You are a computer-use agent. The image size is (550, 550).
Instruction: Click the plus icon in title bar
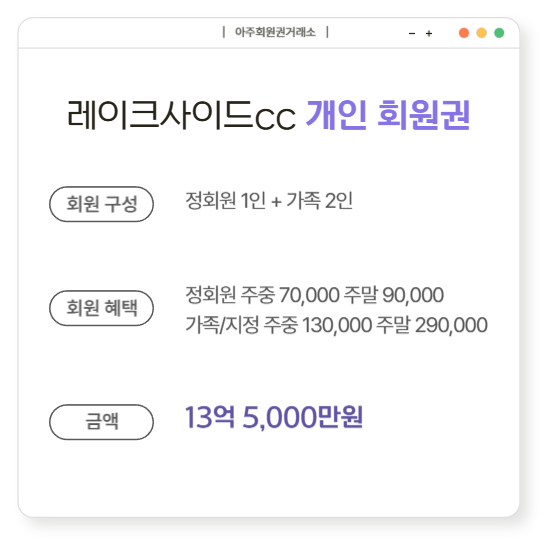coord(429,33)
